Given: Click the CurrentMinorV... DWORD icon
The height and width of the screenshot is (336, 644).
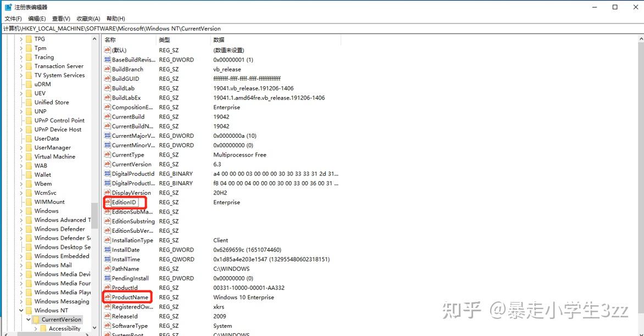Looking at the screenshot, I should 107,145.
